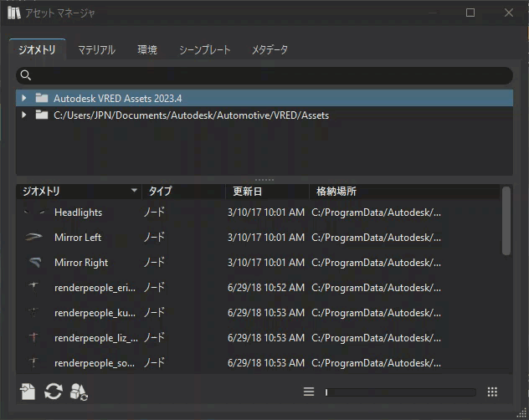The image size is (529, 420).
Task: Expand Autodesk VRED Assets 2023.4 folder
Action: (x=24, y=98)
